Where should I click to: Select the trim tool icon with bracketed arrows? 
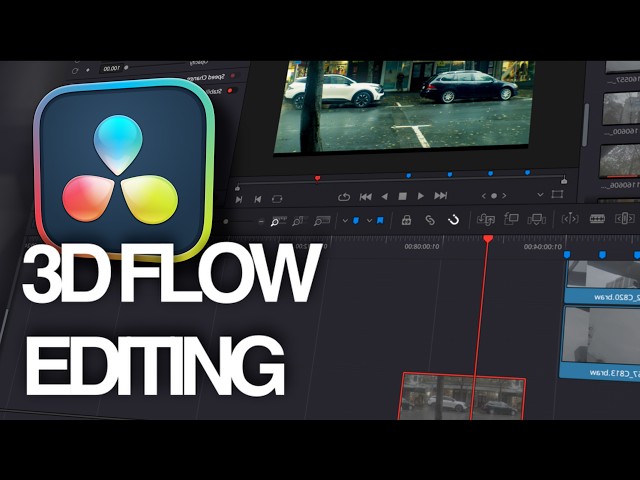click(x=570, y=219)
